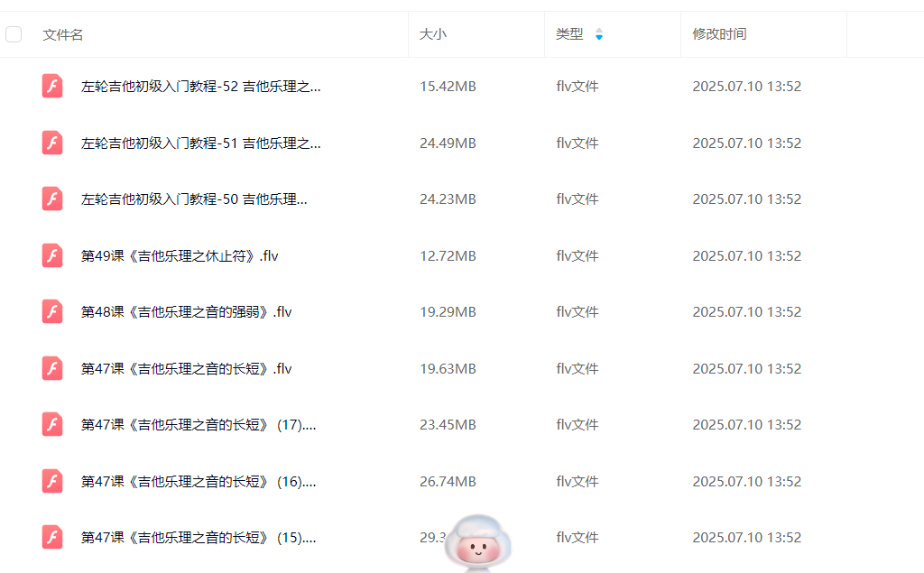This screenshot has height=573, width=924.
Task: Click the sort arrow next to 类型
Action: coord(599,34)
